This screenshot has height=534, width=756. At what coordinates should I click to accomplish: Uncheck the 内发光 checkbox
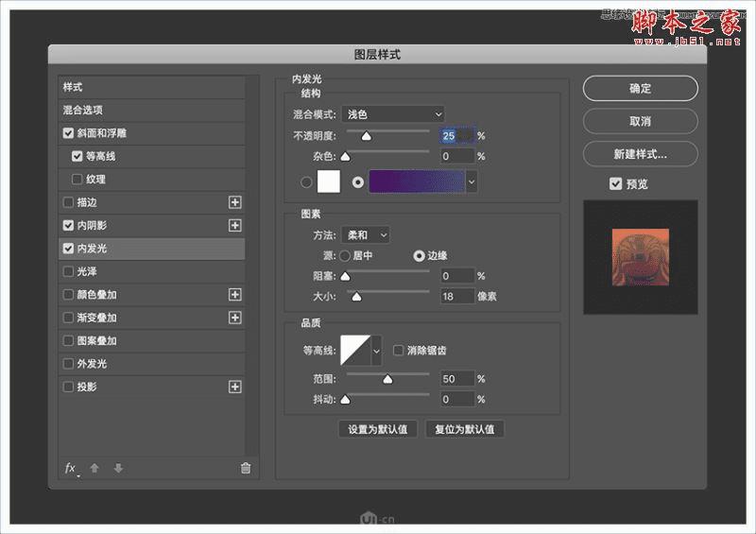click(x=68, y=249)
